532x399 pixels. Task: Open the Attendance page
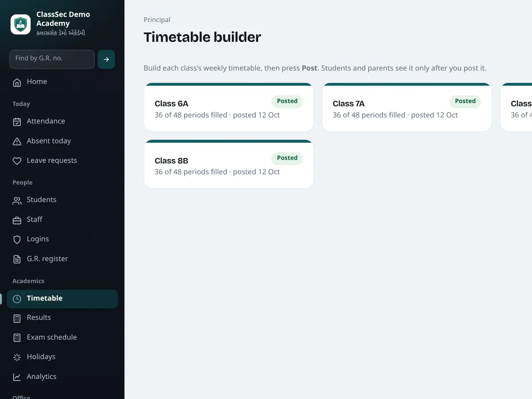(62, 121)
